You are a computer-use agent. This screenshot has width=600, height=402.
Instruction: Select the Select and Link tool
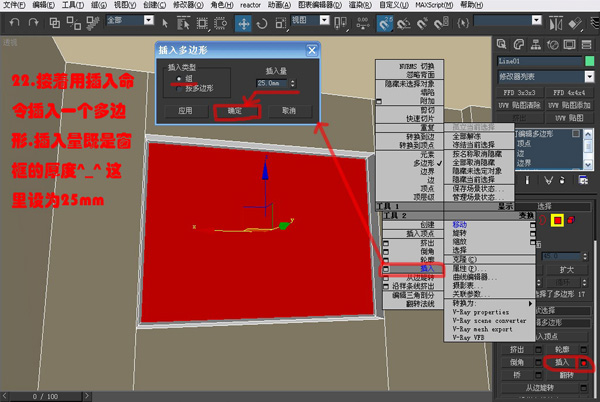tap(55, 23)
